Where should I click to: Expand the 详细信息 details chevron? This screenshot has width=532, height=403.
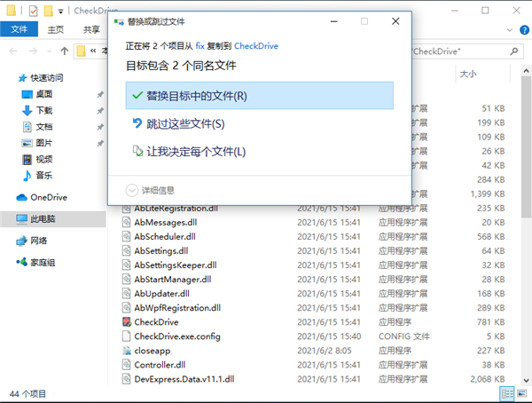coord(131,190)
